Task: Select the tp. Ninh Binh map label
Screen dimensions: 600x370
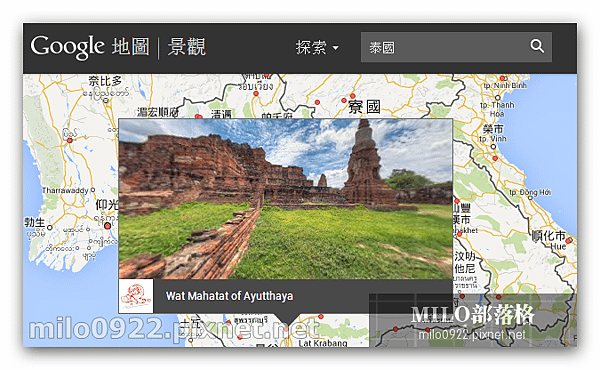Action: pyautogui.click(x=505, y=86)
